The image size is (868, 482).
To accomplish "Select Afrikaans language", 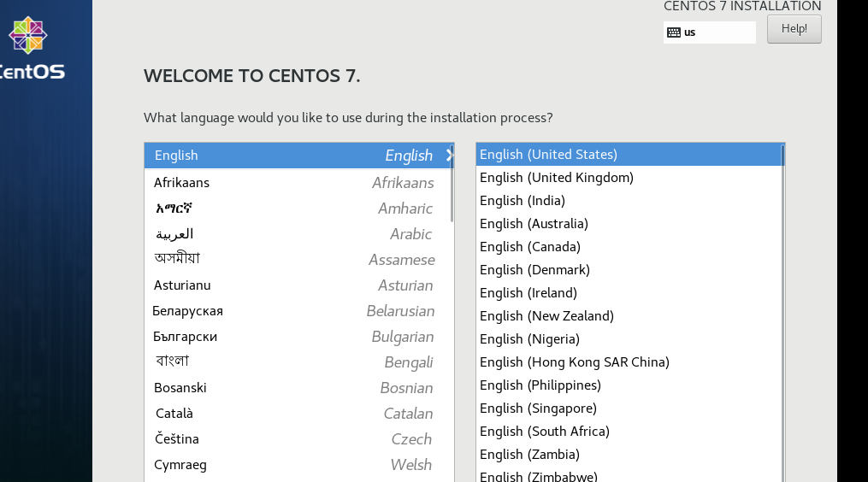I will tap(298, 183).
